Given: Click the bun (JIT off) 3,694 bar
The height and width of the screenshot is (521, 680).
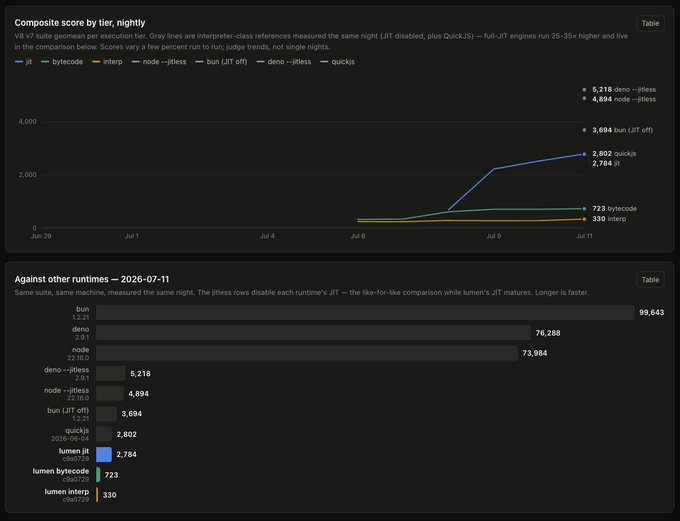Looking at the screenshot, I should (x=106, y=414).
